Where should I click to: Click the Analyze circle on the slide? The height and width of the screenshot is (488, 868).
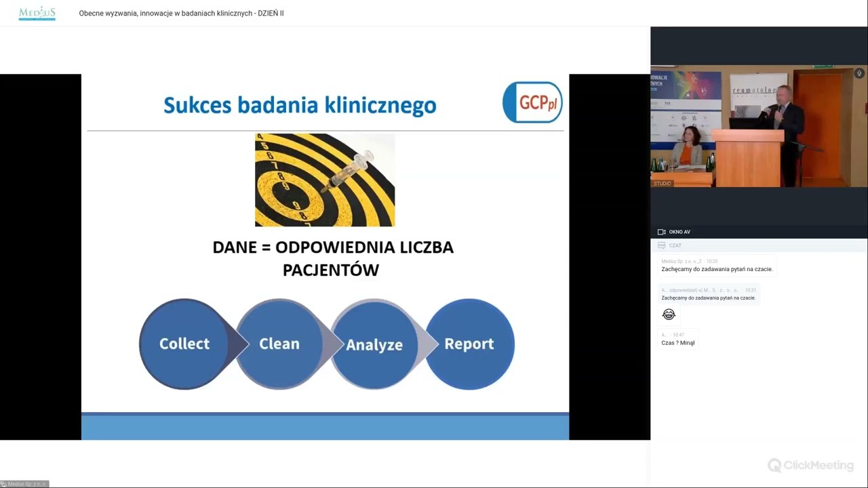click(374, 344)
